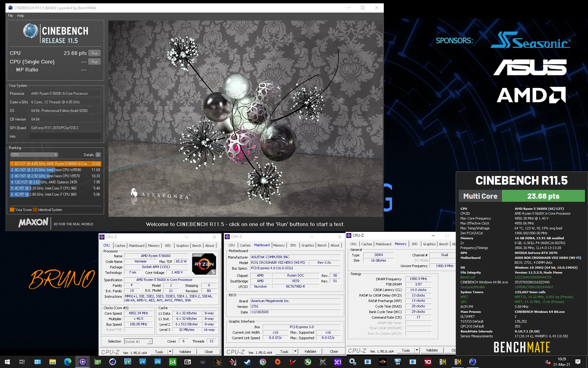Select ranking row 'Intel Xeon CPU W5590'

55,170
